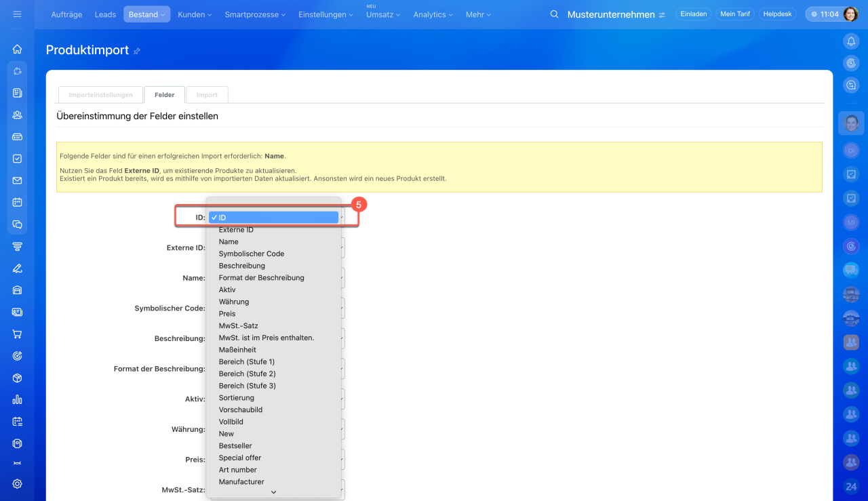Viewport: 868px width, 501px height.
Task: Open the bar chart icon in sidebar
Action: coord(17,399)
